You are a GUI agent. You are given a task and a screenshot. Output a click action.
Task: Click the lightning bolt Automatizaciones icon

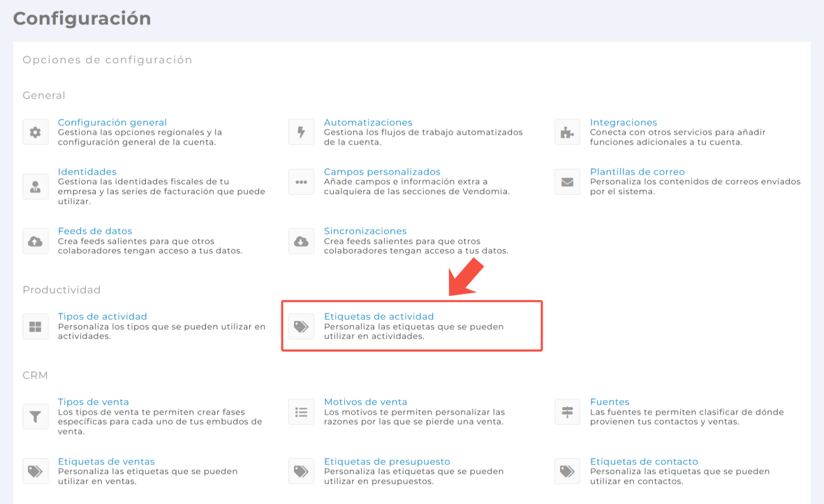(x=301, y=132)
